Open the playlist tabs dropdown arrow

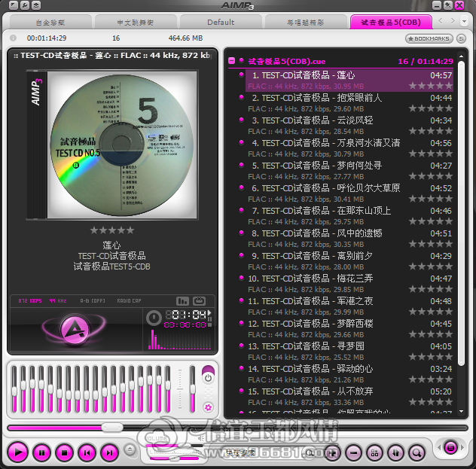[463, 21]
